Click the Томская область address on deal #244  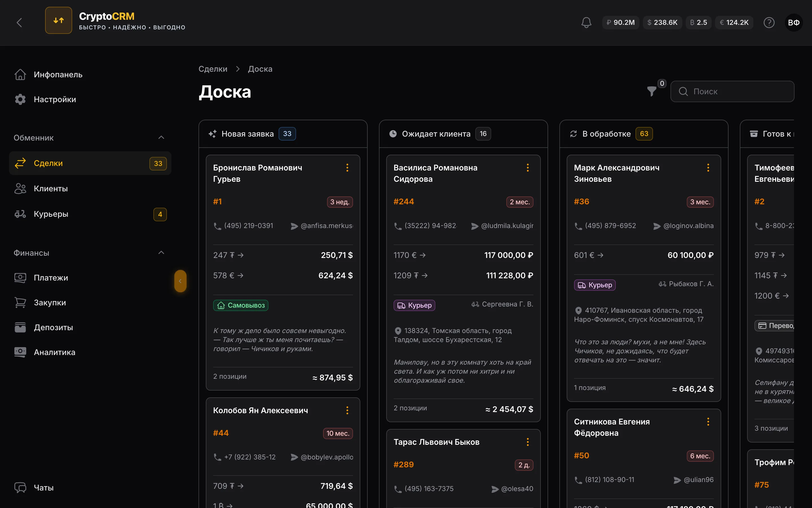(453, 335)
